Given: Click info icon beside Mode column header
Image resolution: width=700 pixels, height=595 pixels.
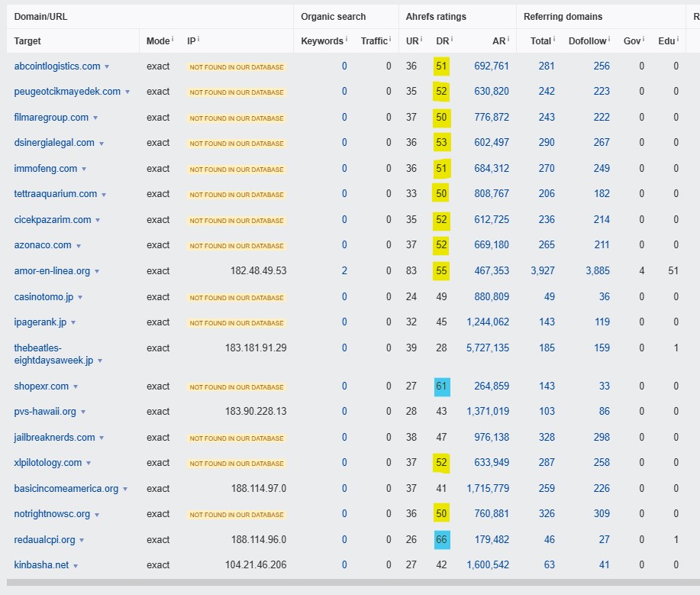Looking at the screenshot, I should (173, 39).
